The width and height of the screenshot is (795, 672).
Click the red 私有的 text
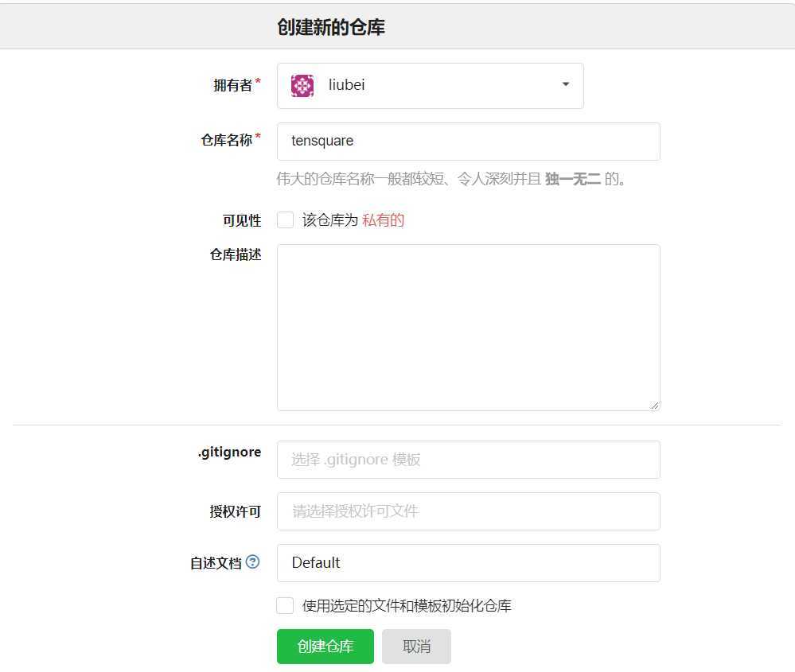coord(384,220)
